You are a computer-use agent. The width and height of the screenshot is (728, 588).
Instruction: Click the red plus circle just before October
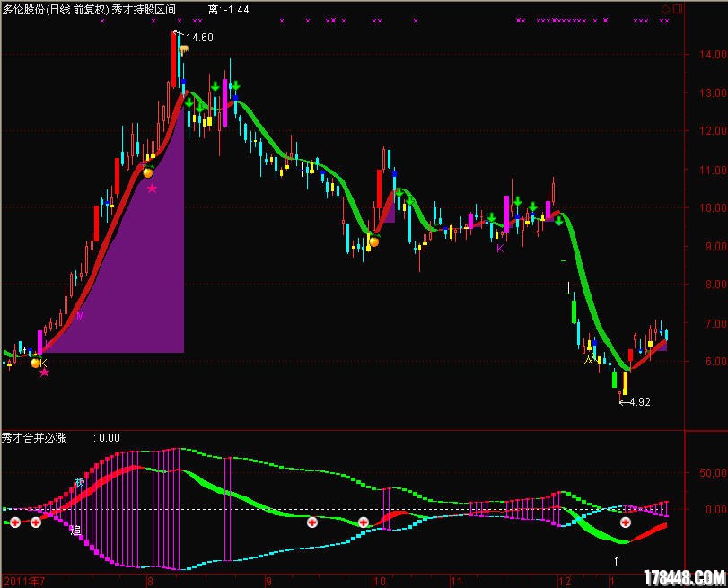click(x=363, y=522)
